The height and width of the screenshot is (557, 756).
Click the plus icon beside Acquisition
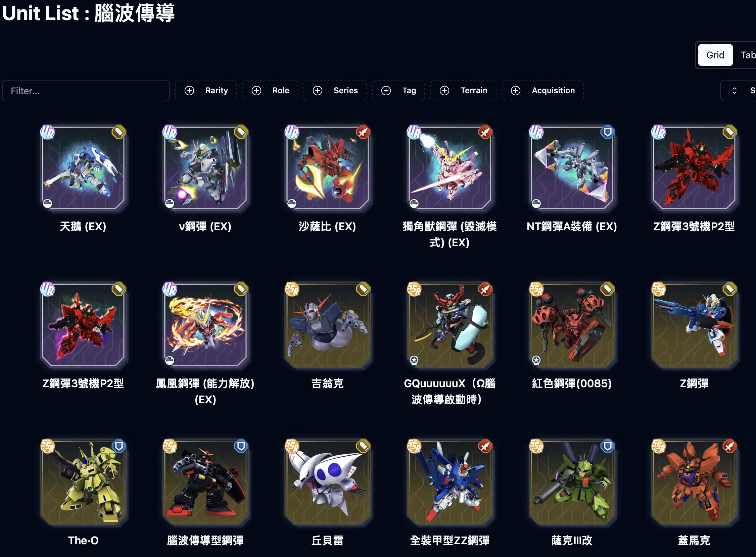516,90
